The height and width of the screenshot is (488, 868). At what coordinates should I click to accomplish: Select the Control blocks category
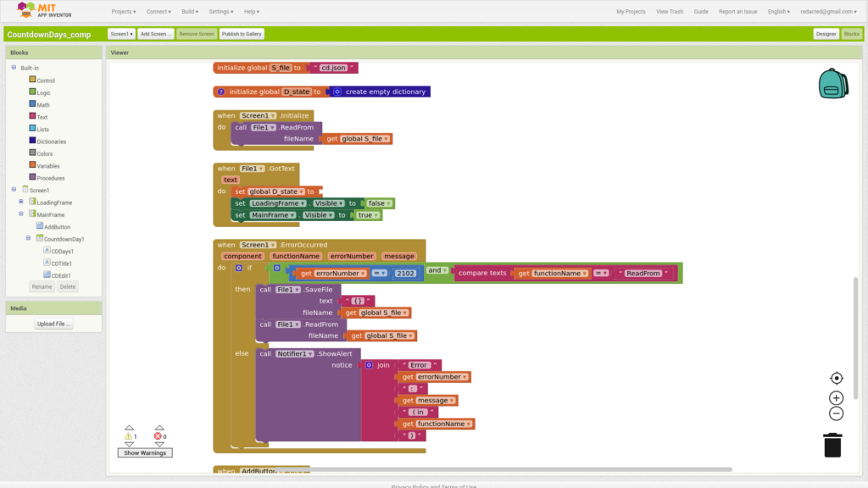[45, 80]
